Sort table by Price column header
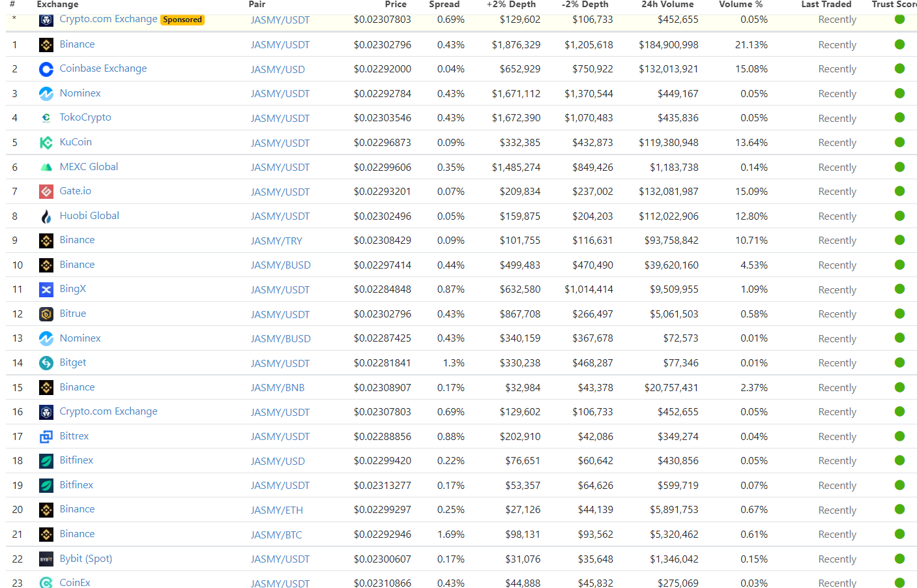 pyautogui.click(x=396, y=5)
